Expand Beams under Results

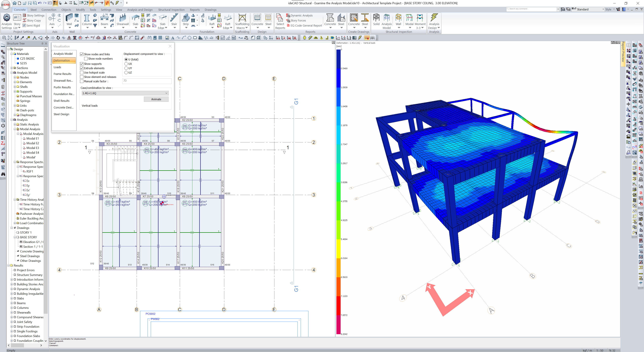point(12,303)
